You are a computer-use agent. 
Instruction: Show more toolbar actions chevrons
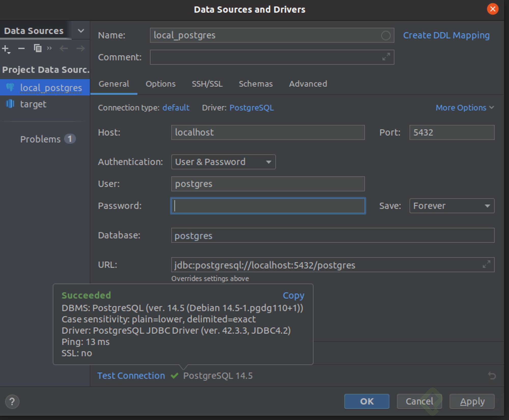point(49,48)
